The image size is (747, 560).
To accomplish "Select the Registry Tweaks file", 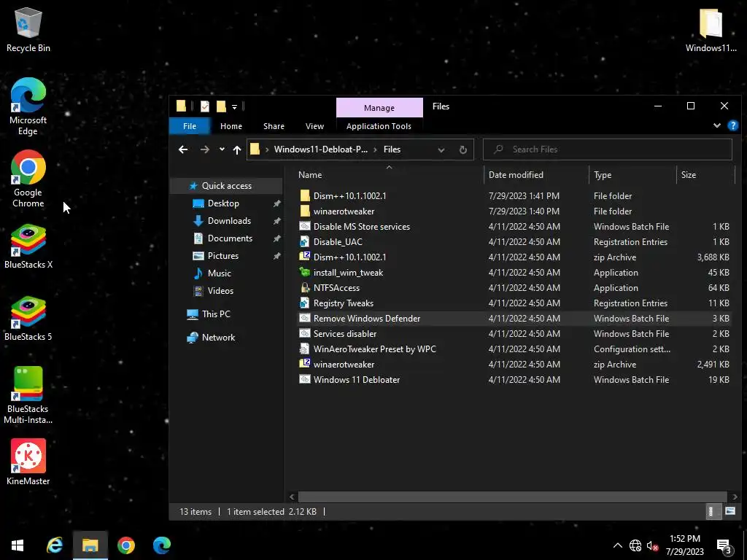I will click(514, 303).
